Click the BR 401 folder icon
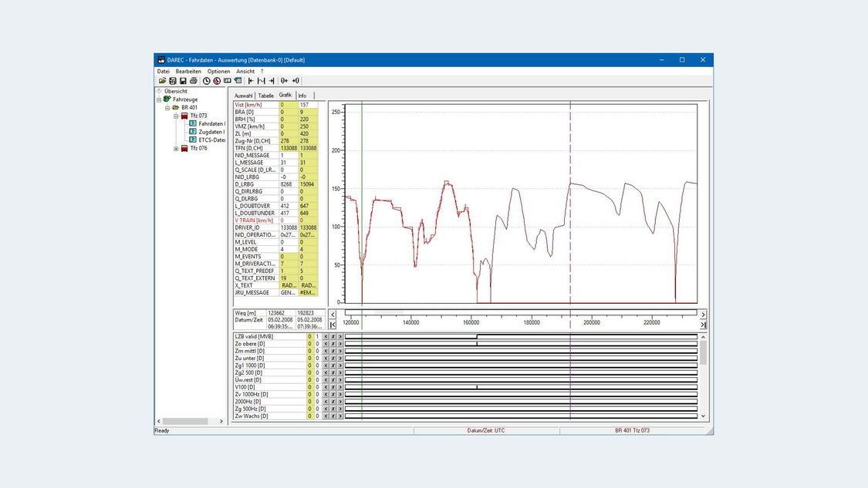 click(x=175, y=107)
